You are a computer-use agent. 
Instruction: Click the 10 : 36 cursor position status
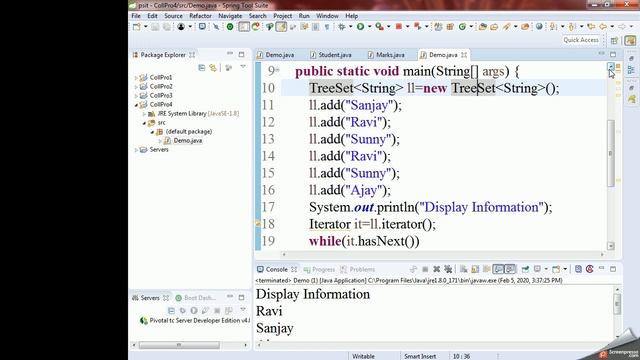point(461,356)
